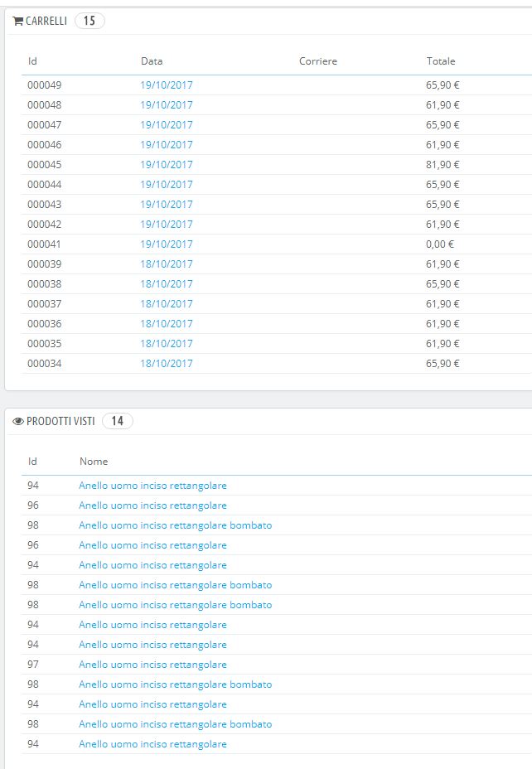
Task: Open the 18/10/2017 link for cart 000034
Action: point(167,364)
